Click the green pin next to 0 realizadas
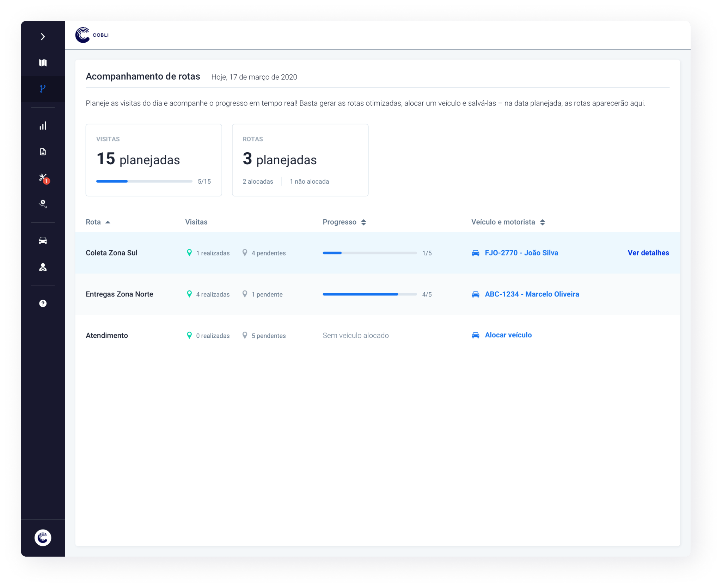This screenshot has width=722, height=588. (189, 335)
